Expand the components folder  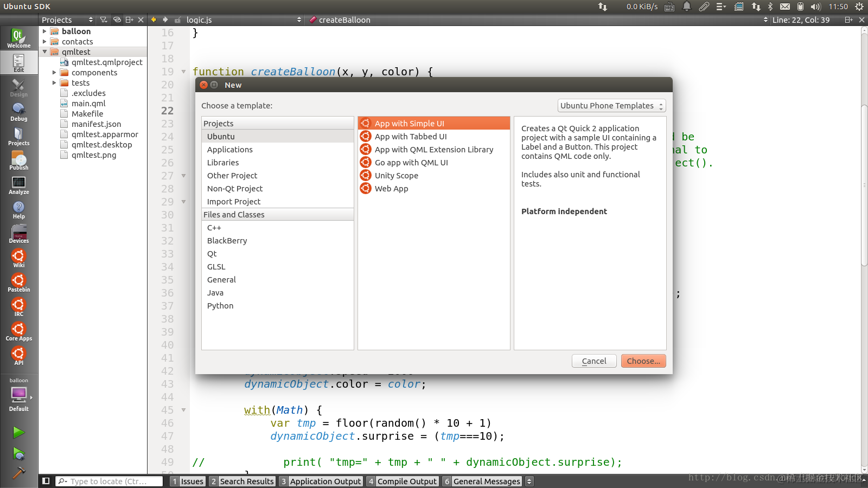point(54,73)
